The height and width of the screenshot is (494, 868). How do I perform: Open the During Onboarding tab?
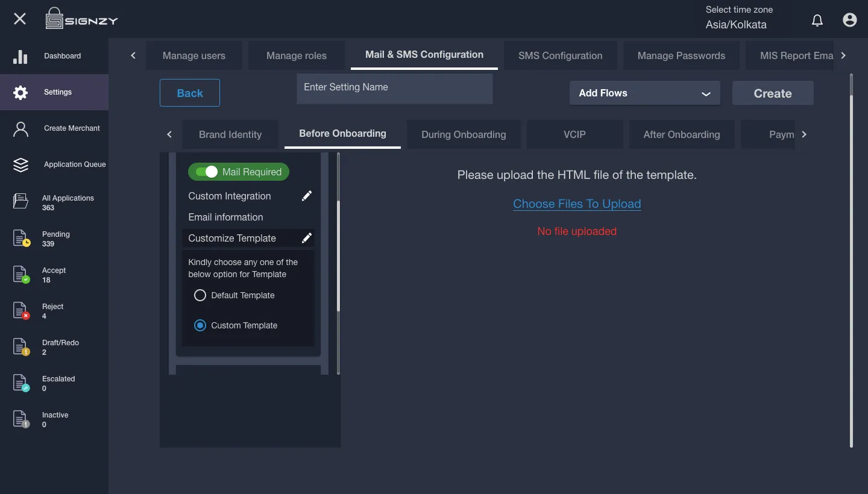(x=464, y=134)
